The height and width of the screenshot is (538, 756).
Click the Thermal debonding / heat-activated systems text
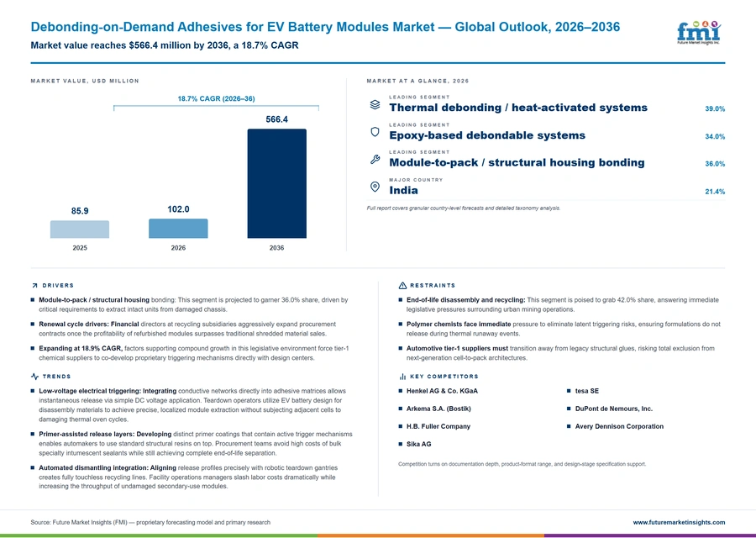point(518,108)
